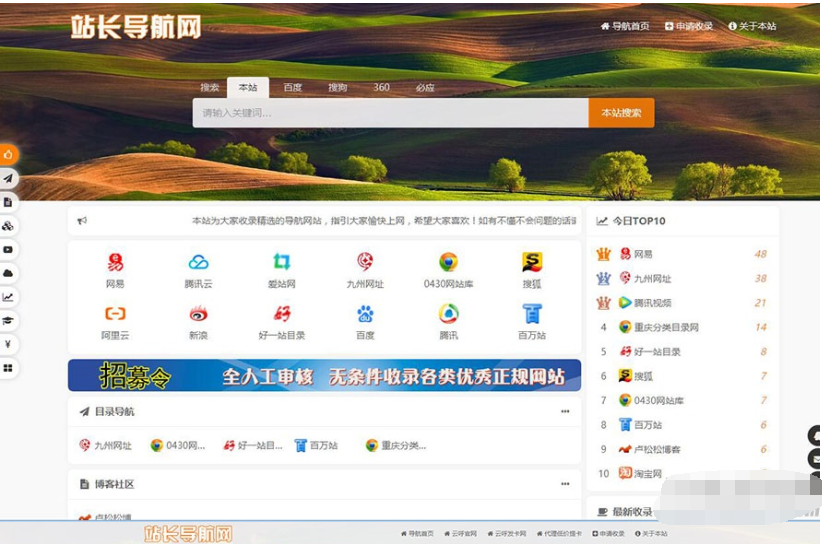Switch to the 搜索 search tab
The image size is (822, 544).
coord(209,88)
